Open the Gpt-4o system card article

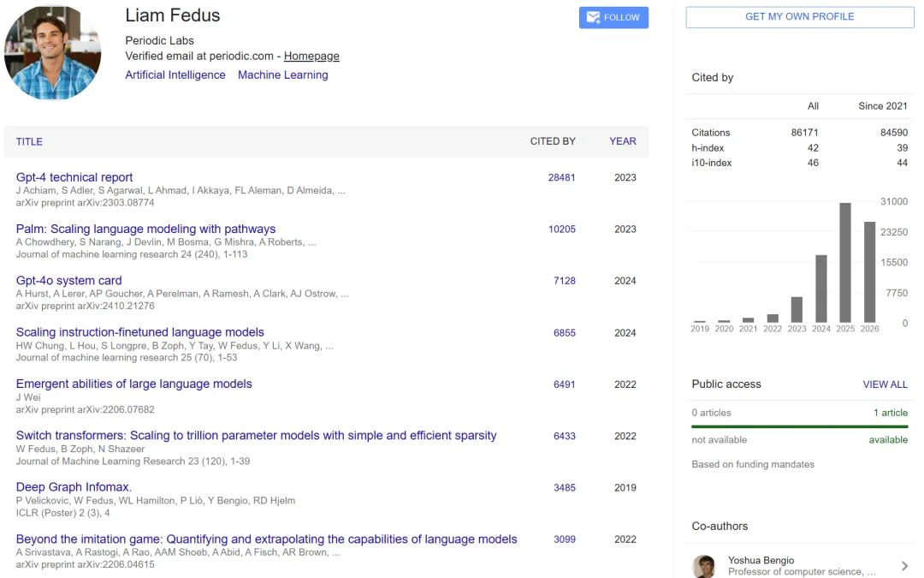69,281
